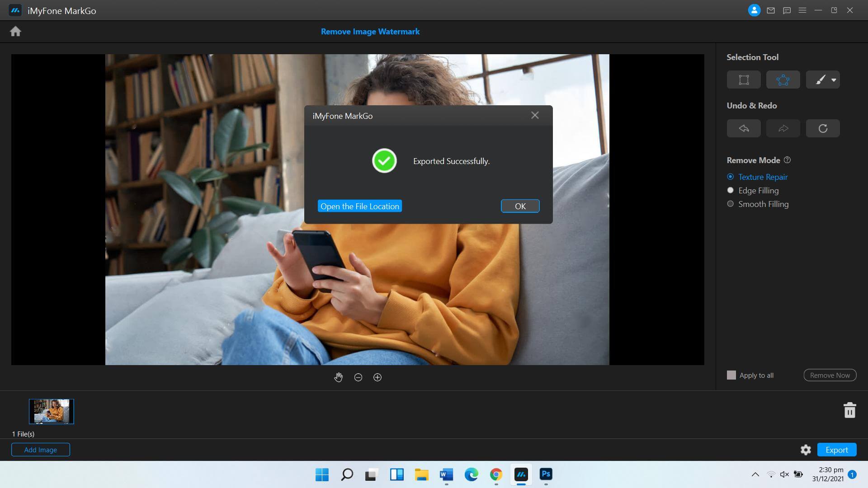Select the image thumbnail in the file strip
The image size is (868, 488).
pos(52,411)
